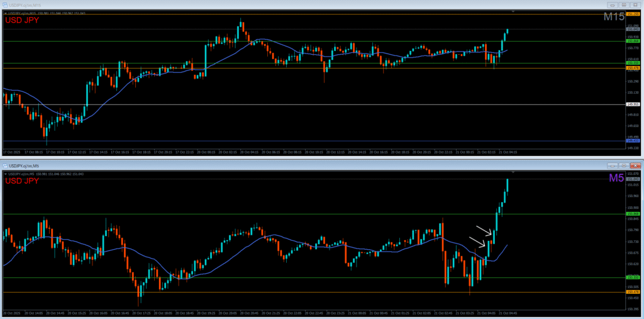Click the purple M5 timeframe label

[x=616, y=178]
